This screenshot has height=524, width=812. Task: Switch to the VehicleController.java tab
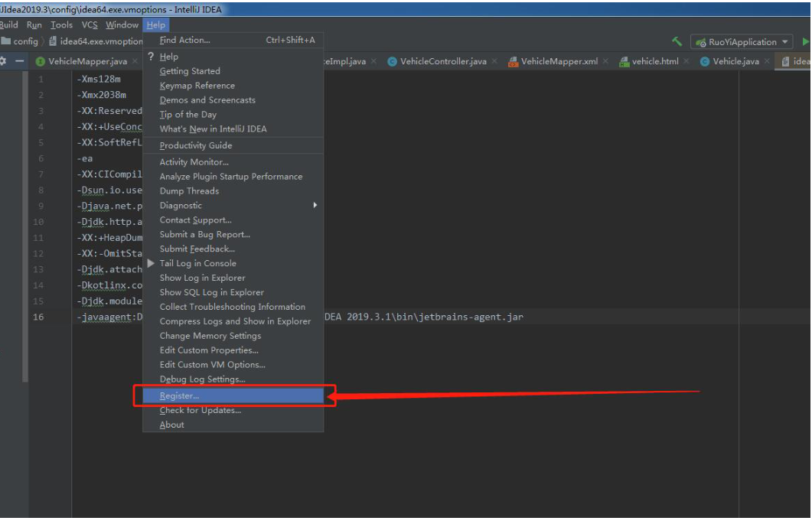click(442, 61)
